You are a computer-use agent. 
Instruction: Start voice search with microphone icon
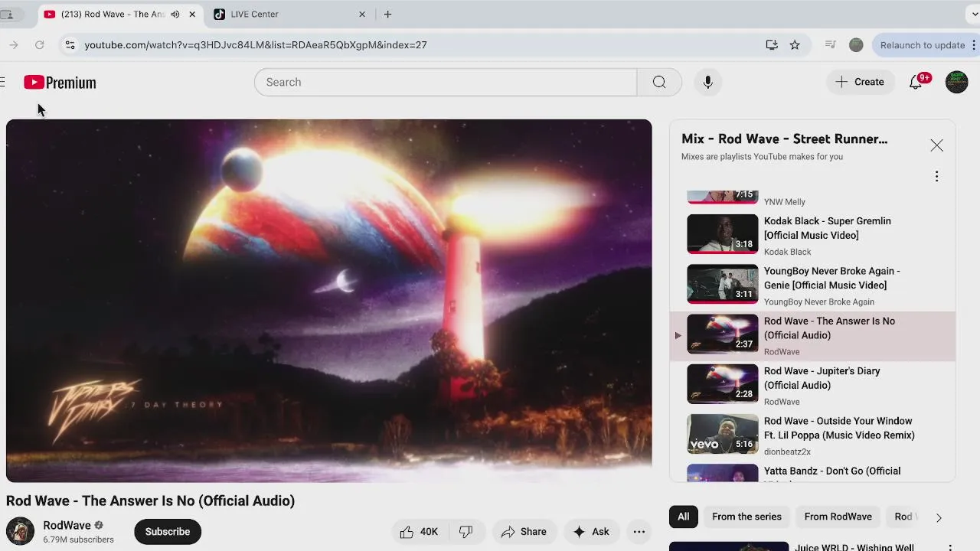click(x=707, y=82)
